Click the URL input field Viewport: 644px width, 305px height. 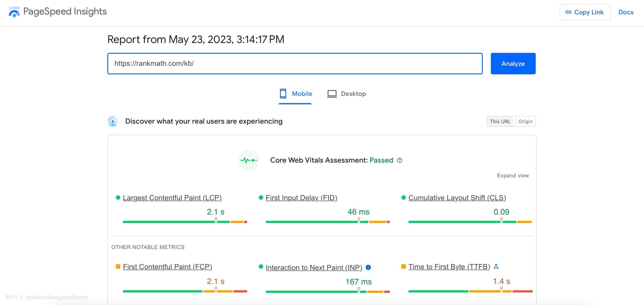(x=295, y=63)
